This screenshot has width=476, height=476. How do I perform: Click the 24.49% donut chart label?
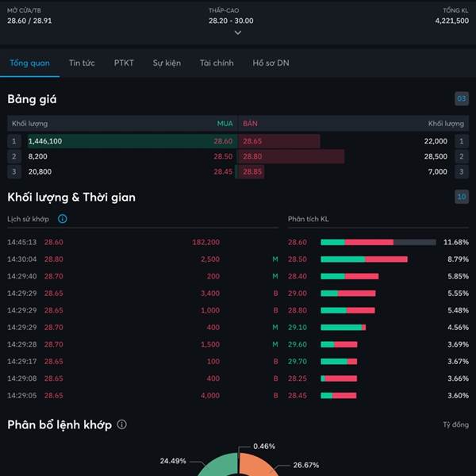pos(173,461)
